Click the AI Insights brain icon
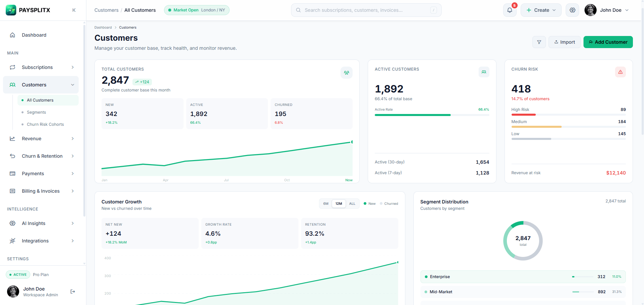The width and height of the screenshot is (644, 305). (x=12, y=223)
